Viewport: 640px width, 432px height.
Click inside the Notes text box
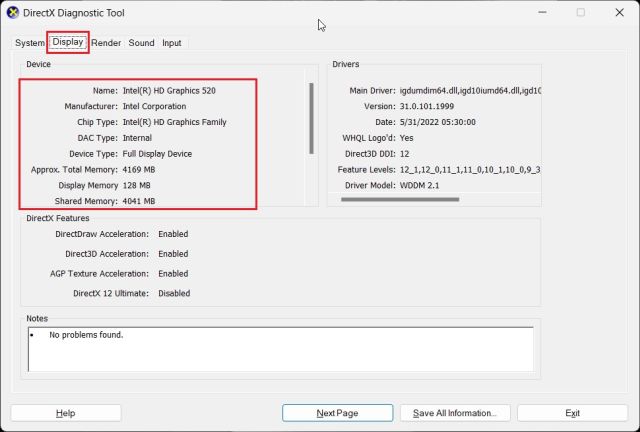[281, 350]
